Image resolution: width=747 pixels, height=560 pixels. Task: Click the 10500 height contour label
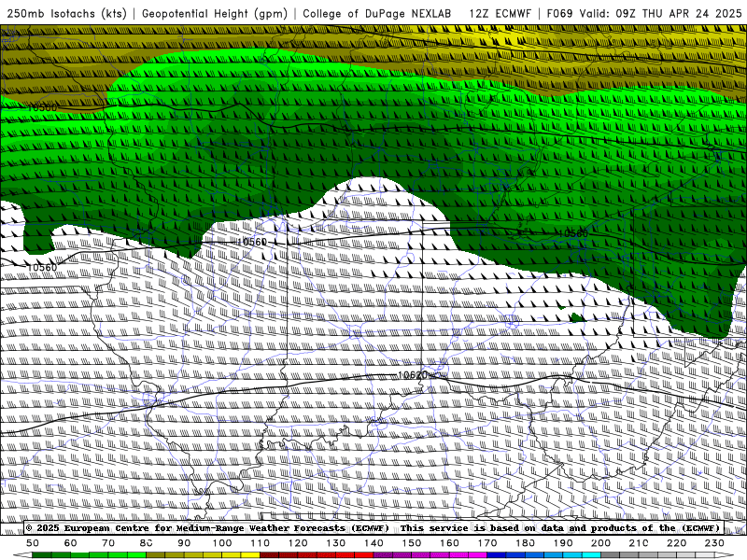pyautogui.click(x=42, y=108)
